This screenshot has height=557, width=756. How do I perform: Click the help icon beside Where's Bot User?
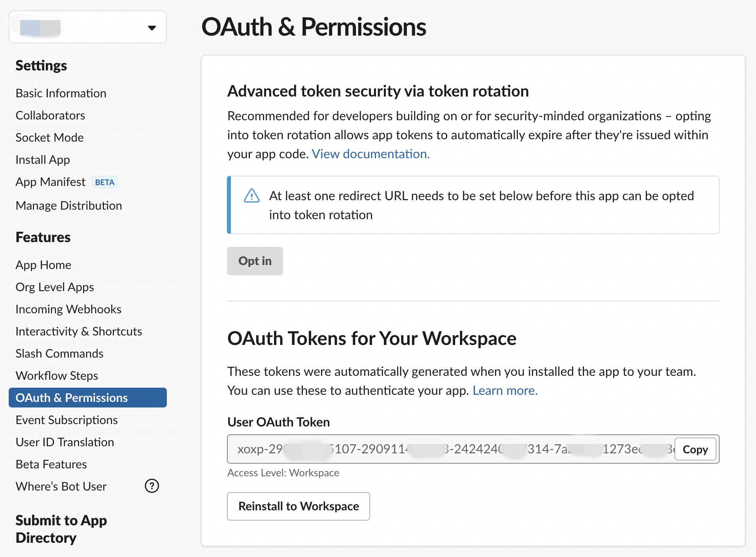[152, 486]
